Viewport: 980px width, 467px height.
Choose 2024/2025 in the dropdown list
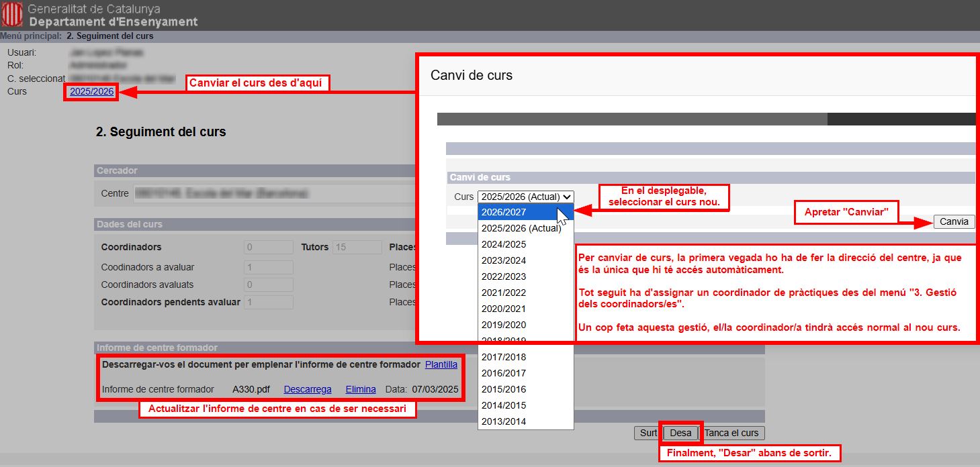(504, 244)
